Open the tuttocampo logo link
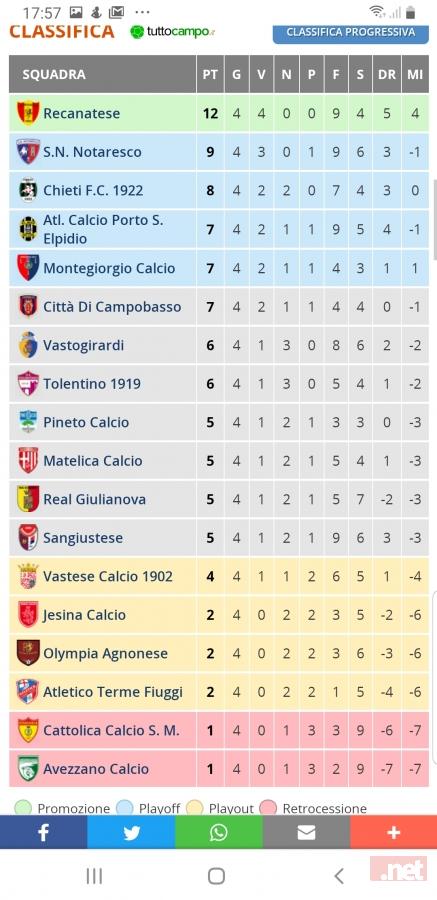Image resolution: width=437 pixels, height=900 pixels. pyautogui.click(x=172, y=32)
